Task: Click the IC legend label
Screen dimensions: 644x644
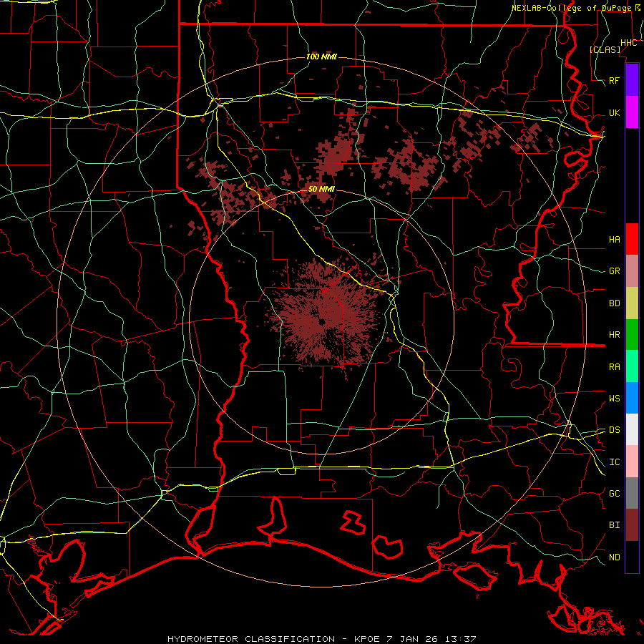Action: point(615,462)
